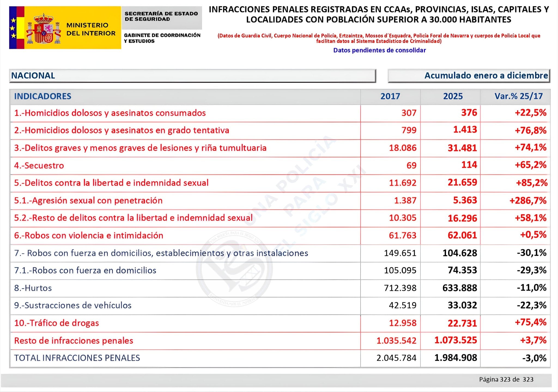Click the 2017 column header
Image resolution: width=558 pixels, height=392 pixels.
click(x=390, y=96)
